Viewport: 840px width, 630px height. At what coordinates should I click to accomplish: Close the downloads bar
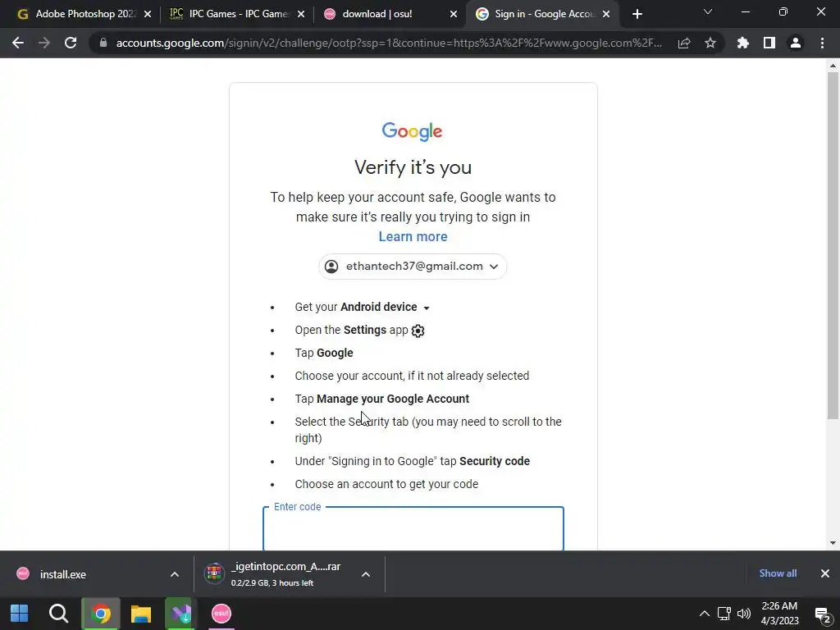pyautogui.click(x=825, y=573)
